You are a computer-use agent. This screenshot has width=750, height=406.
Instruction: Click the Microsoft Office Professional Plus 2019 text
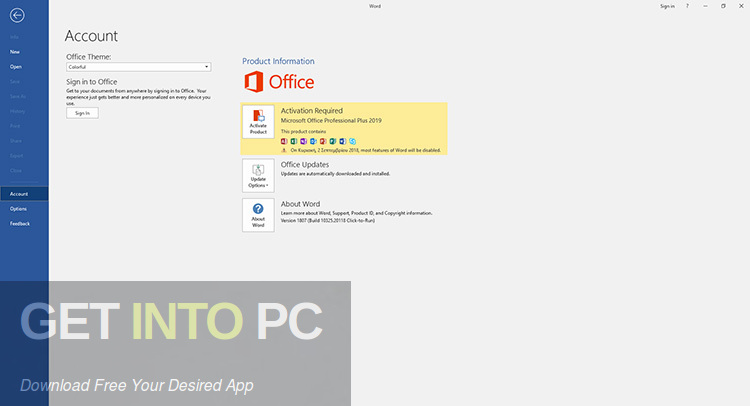click(331, 121)
